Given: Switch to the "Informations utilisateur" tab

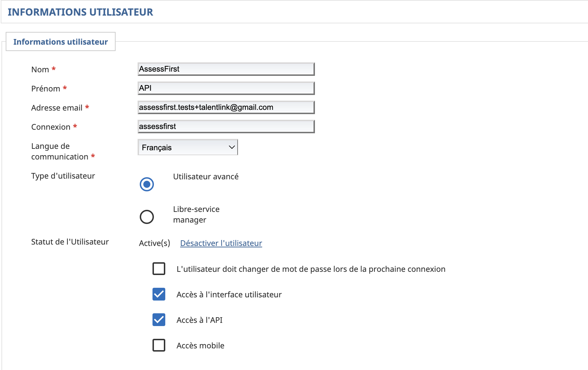Looking at the screenshot, I should [x=60, y=41].
